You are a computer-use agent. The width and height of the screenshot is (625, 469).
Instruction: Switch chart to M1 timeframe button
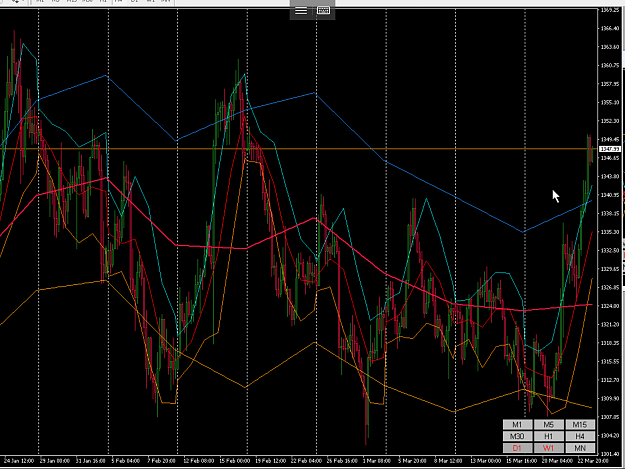coord(517,425)
